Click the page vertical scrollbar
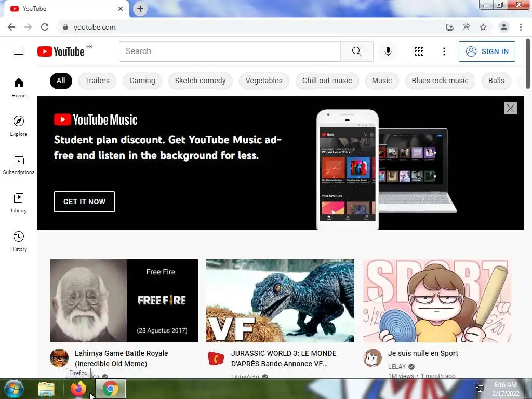Screen dimensions: 532x399 (528, 64)
